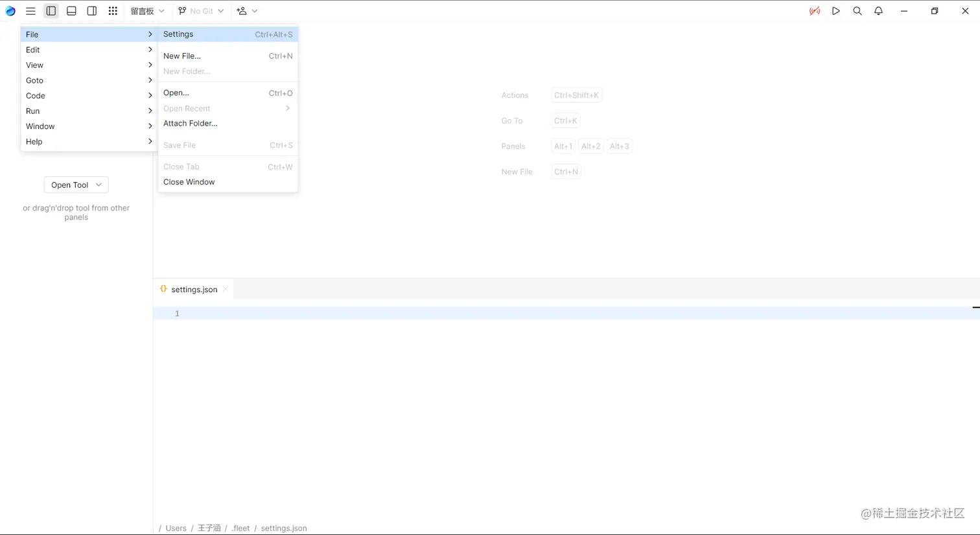Click settings.json in the breadcrumb path
980x535 pixels.
point(284,529)
